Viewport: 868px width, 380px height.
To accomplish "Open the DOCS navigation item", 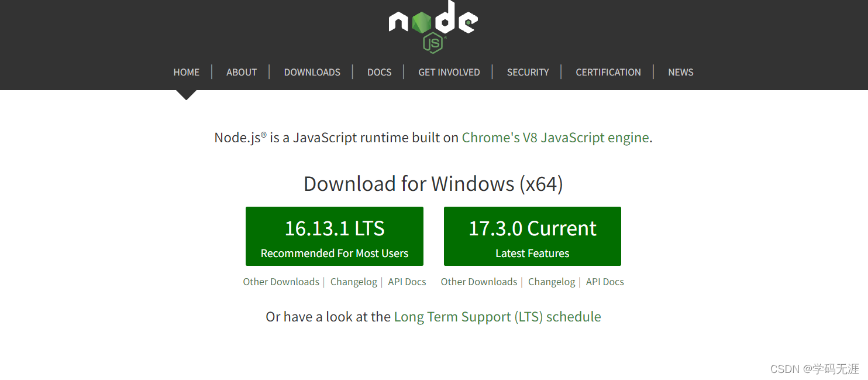I will (x=379, y=72).
